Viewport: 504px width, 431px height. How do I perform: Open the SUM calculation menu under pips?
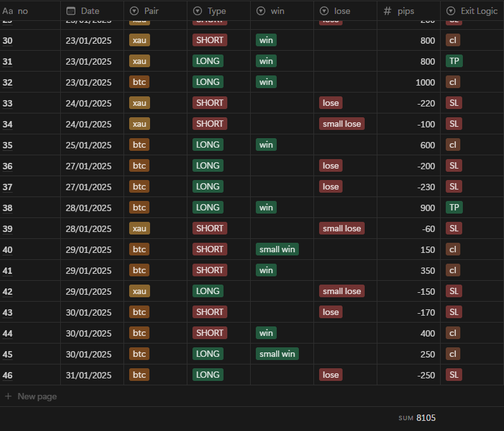417,418
